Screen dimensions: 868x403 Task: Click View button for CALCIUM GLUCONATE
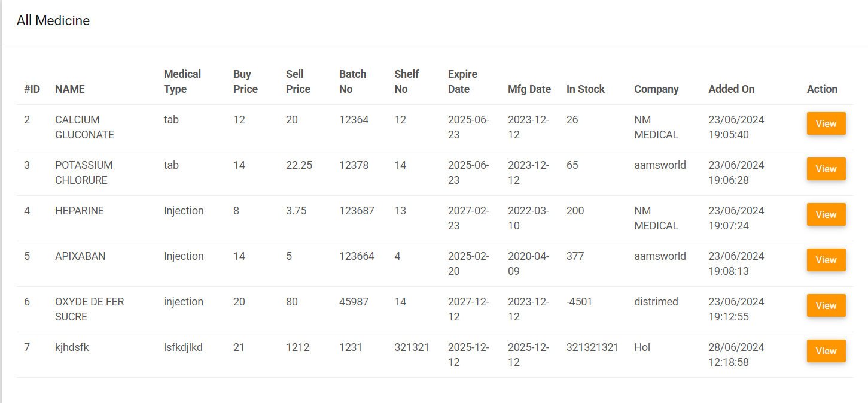coord(826,123)
